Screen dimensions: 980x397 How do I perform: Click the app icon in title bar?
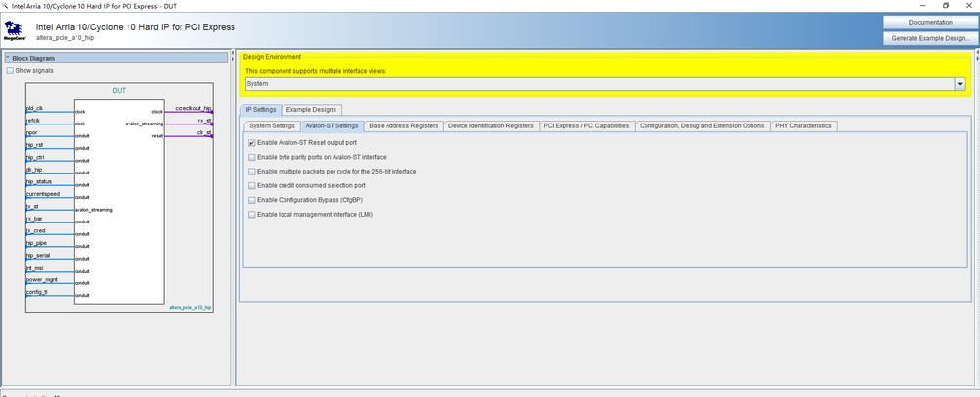coord(5,6)
